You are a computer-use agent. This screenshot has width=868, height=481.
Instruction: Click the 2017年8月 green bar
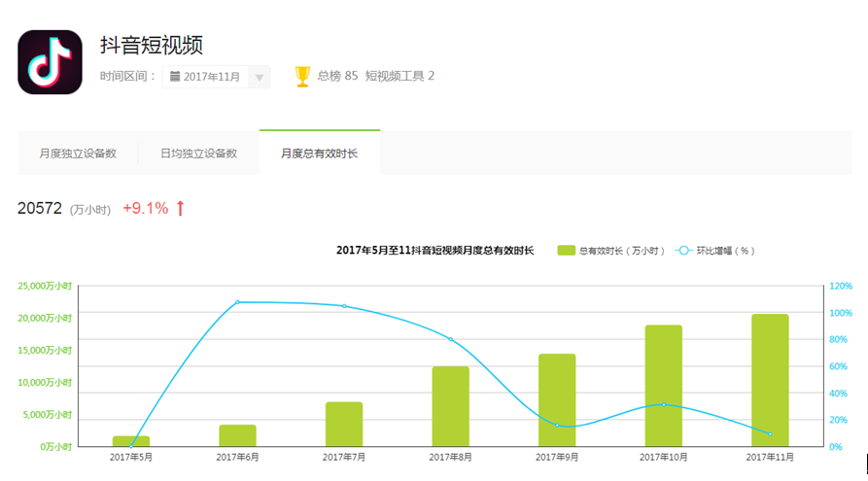pyautogui.click(x=451, y=406)
